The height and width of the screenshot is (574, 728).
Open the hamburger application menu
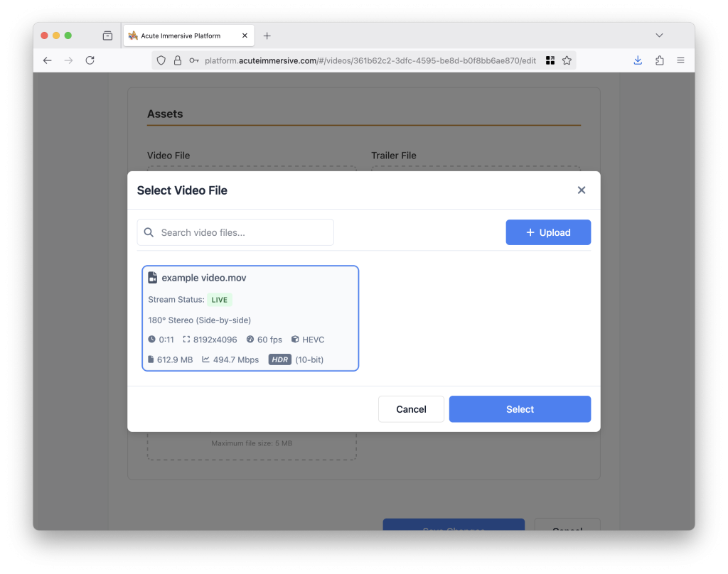(x=680, y=60)
